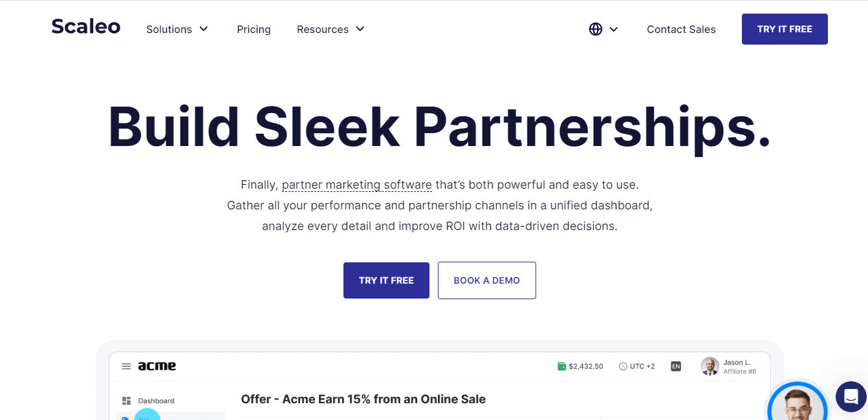Image resolution: width=868 pixels, height=420 pixels.
Task: Expand the Resources dropdown chevron
Action: (x=360, y=29)
